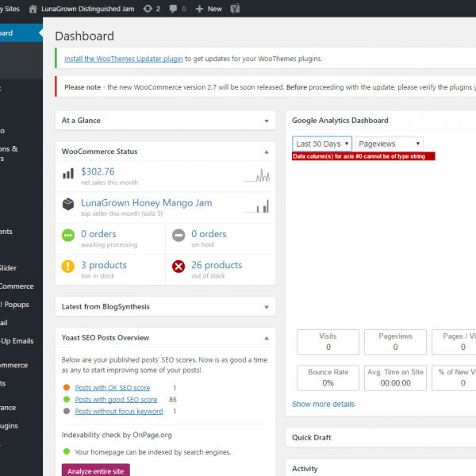Image resolution: width=476 pixels, height=476 pixels.
Task: Open the Pageviews metric dropdown
Action: (390, 144)
